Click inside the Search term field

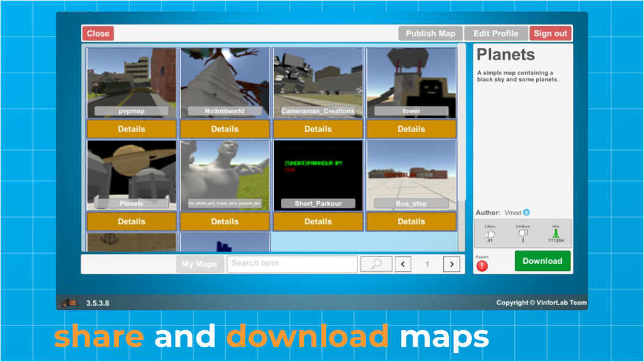point(292,264)
